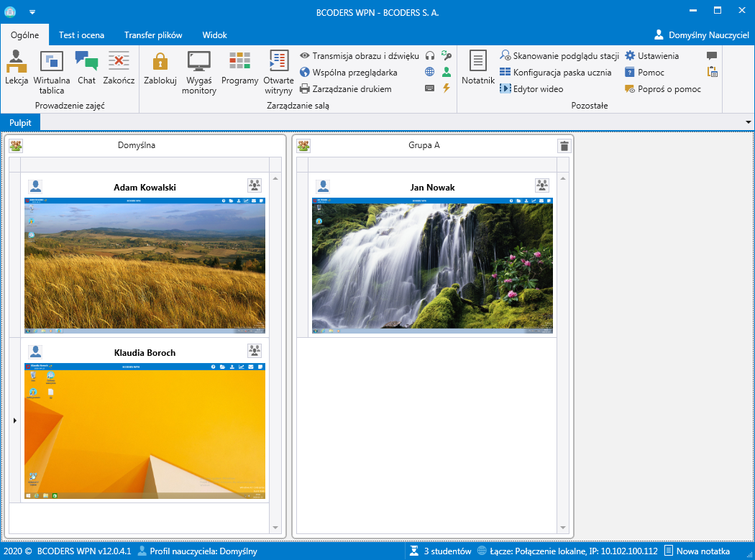Click the Jan Nowak name label
The width and height of the screenshot is (755, 560).
pos(432,188)
